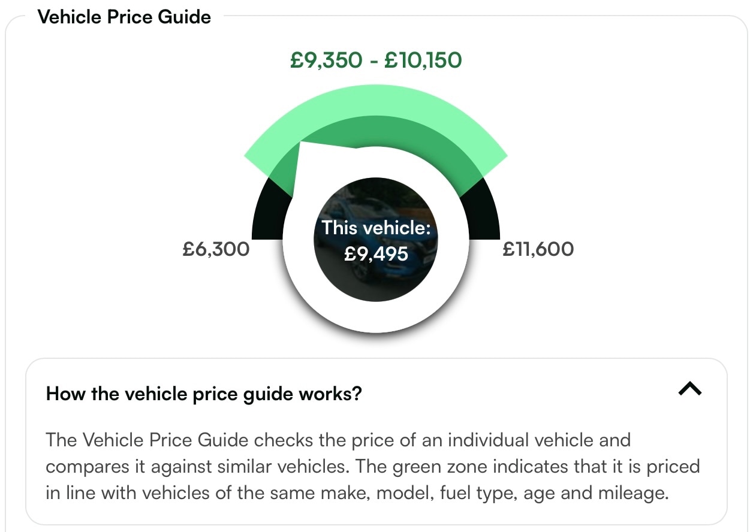Image resolution: width=756 pixels, height=532 pixels.
Task: Click the Vehicle Price Guide section title
Action: click(x=124, y=17)
